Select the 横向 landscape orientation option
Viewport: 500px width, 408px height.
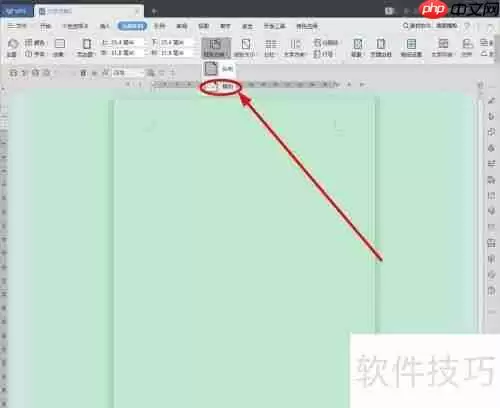click(x=220, y=87)
